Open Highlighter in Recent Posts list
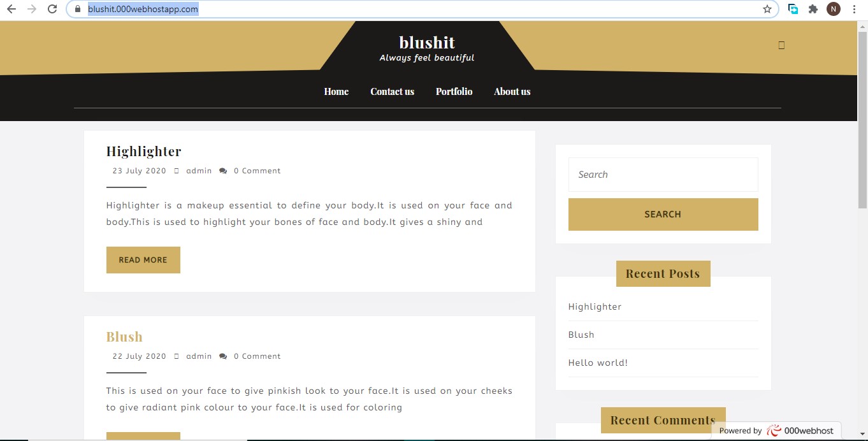Image resolution: width=868 pixels, height=441 pixels. [x=595, y=307]
